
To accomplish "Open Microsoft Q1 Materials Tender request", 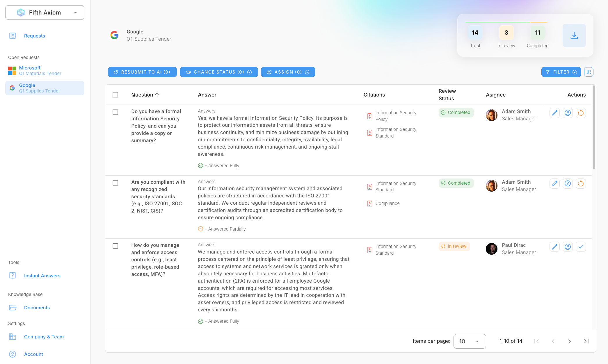I will click(45, 71).
